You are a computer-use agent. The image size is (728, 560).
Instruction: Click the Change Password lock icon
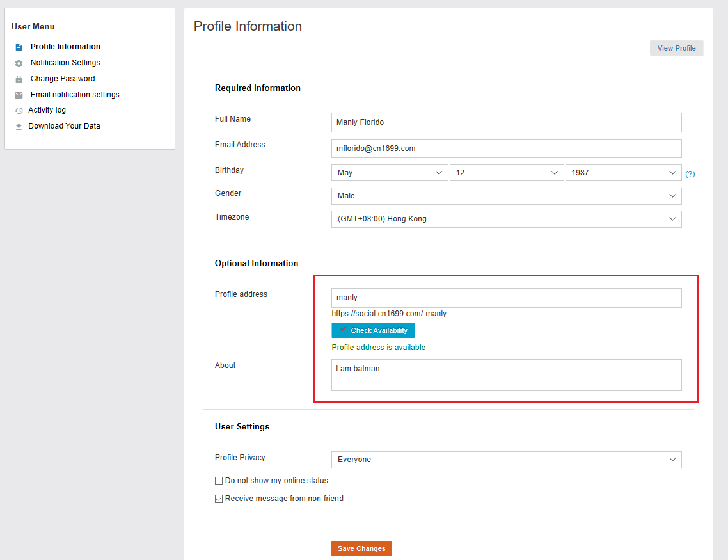[x=19, y=79]
